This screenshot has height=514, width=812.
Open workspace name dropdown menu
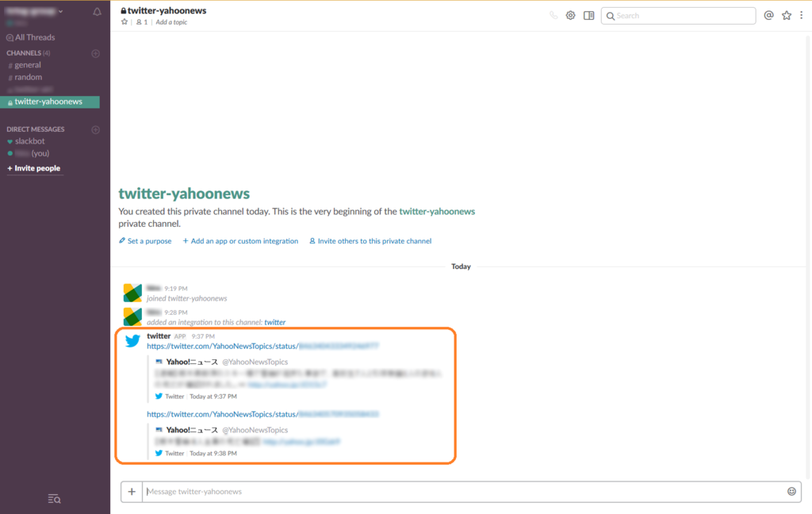tap(34, 11)
